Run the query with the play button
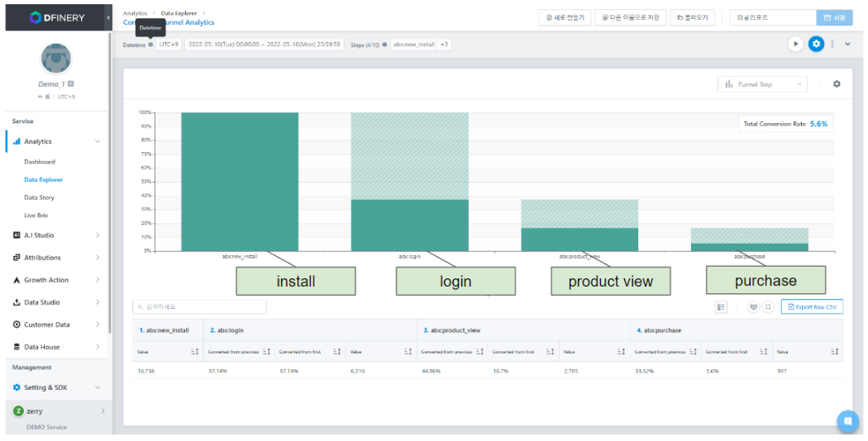 795,44
